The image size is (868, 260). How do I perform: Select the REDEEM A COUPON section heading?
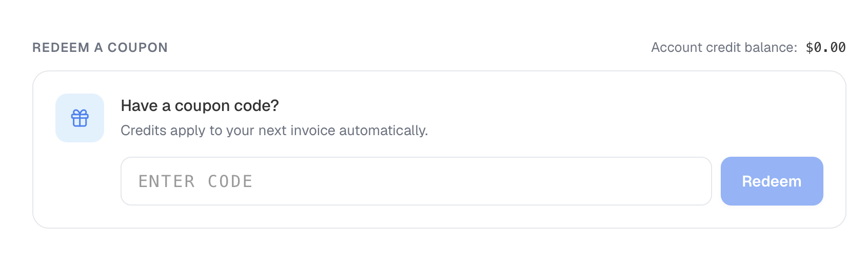pos(100,47)
